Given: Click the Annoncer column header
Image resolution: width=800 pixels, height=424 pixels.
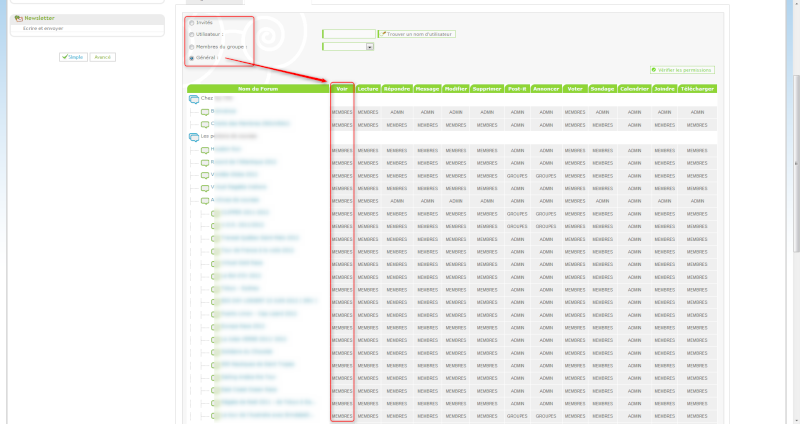Looking at the screenshot, I should pyautogui.click(x=546, y=89).
